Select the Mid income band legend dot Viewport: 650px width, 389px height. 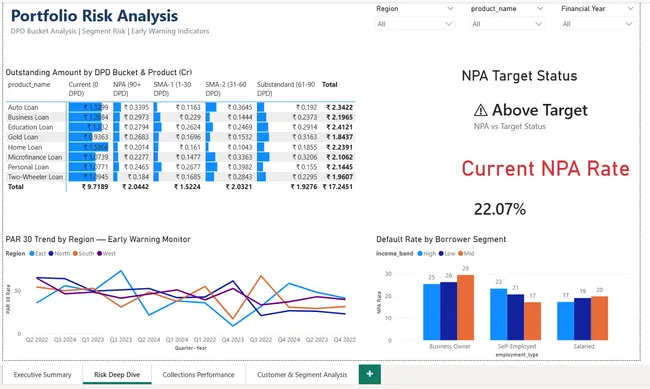point(461,253)
